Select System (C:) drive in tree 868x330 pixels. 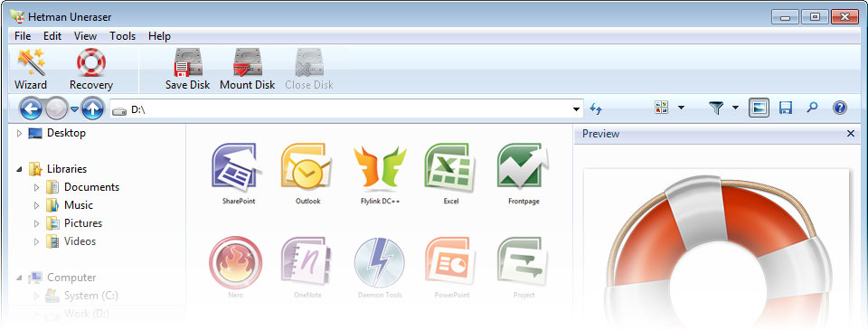pyautogui.click(x=90, y=296)
